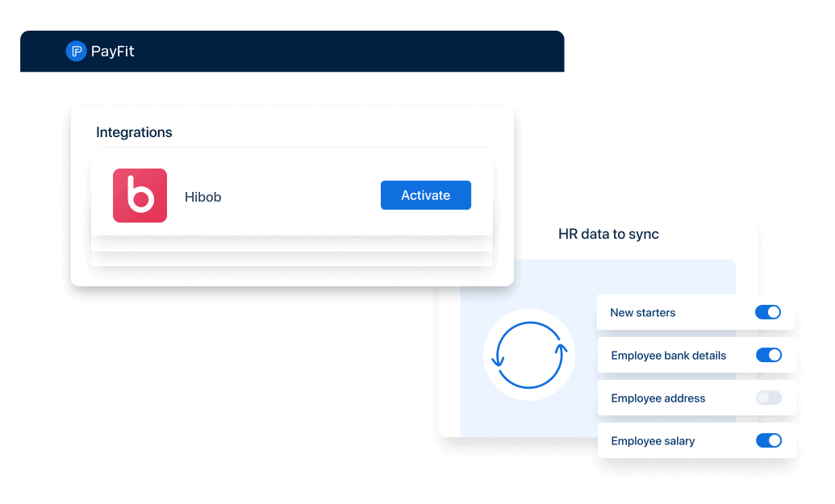Activate the Hibob integration

[425, 195]
